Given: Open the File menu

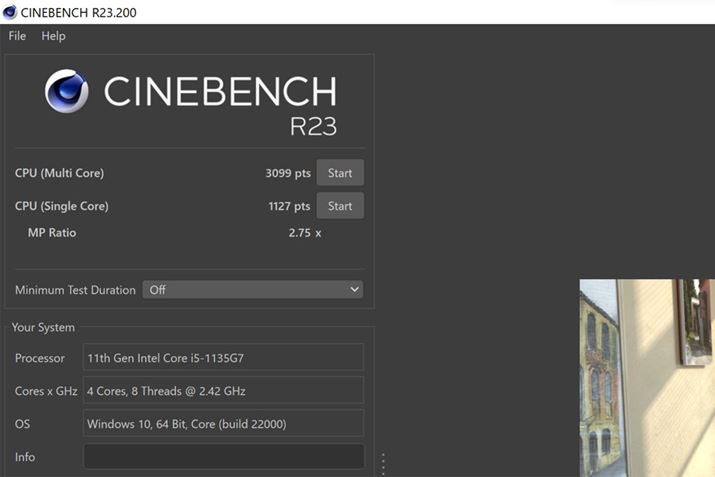Looking at the screenshot, I should point(17,36).
